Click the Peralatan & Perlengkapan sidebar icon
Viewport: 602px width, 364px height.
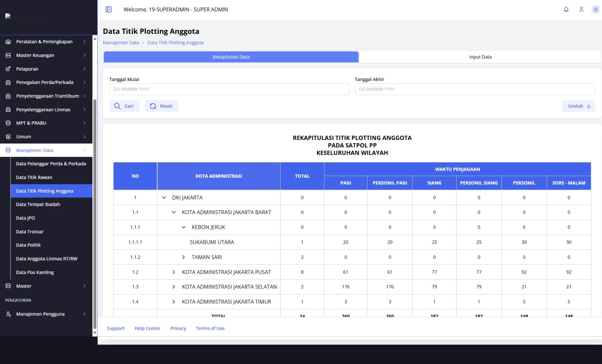8,42
